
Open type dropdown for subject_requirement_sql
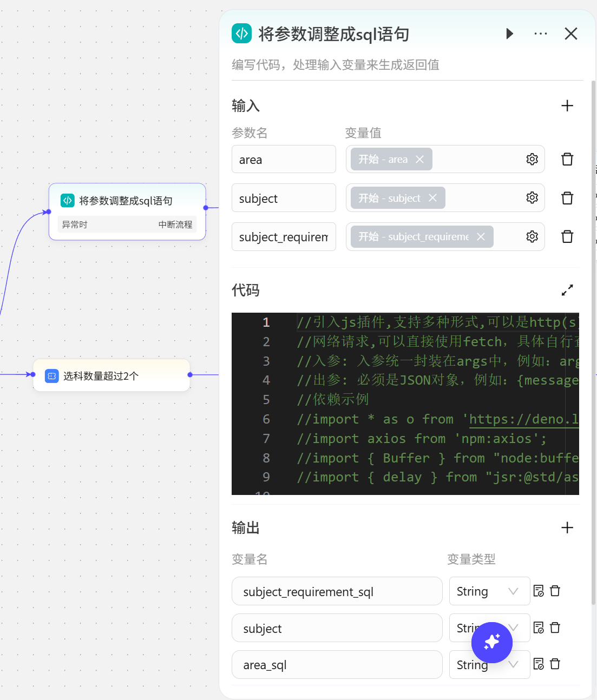489,591
